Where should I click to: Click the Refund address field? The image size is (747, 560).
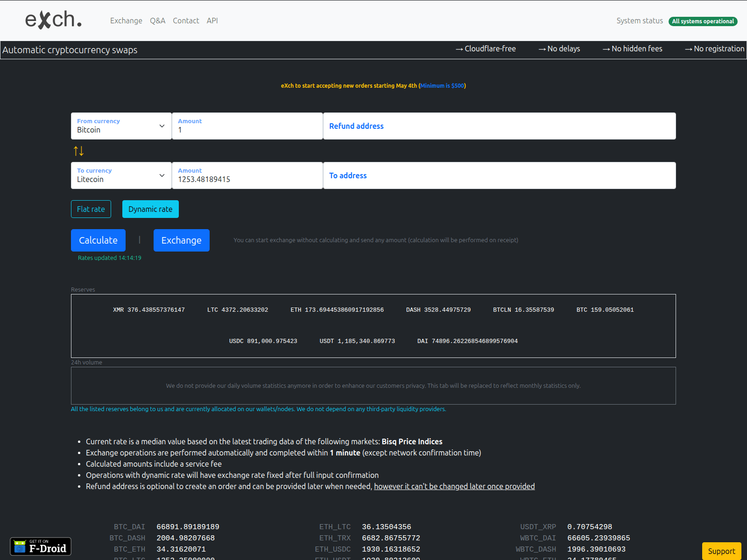(x=500, y=126)
